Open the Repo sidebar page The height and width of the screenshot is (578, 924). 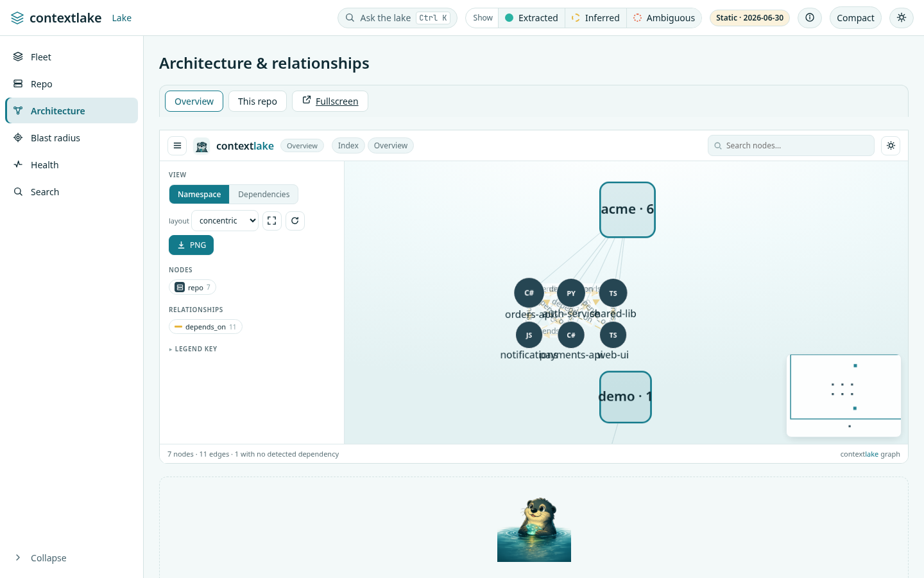[x=71, y=84]
